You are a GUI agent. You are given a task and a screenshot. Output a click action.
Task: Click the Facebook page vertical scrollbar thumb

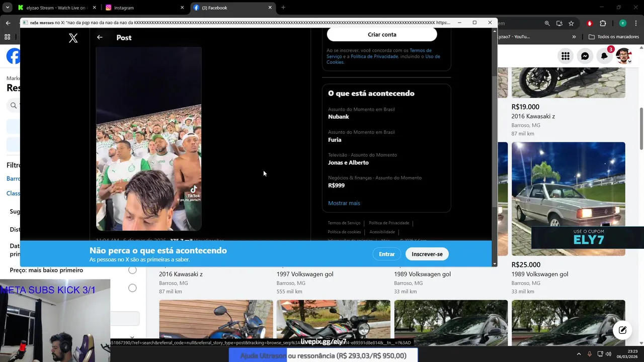point(641,128)
